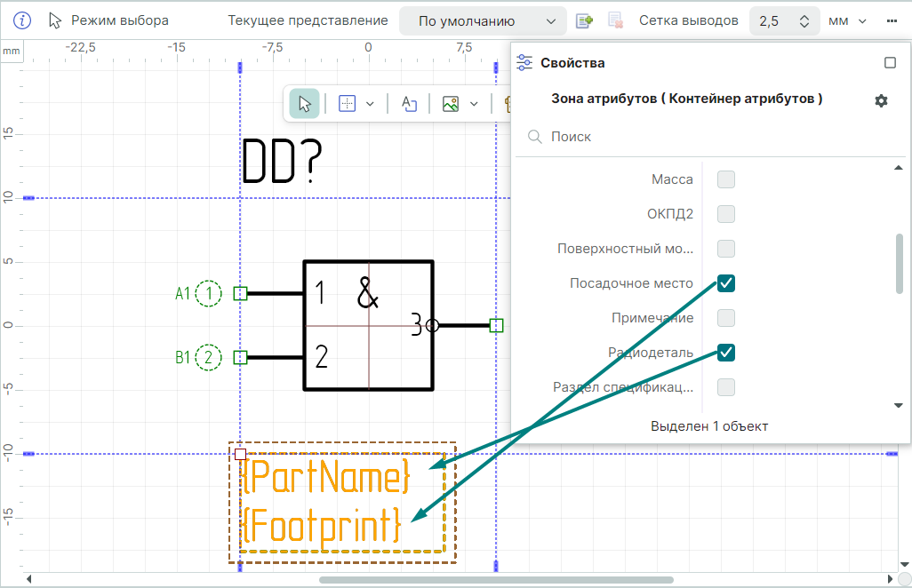Click the Режим выбора mode button
The width and height of the screenshot is (912, 588).
108,20
